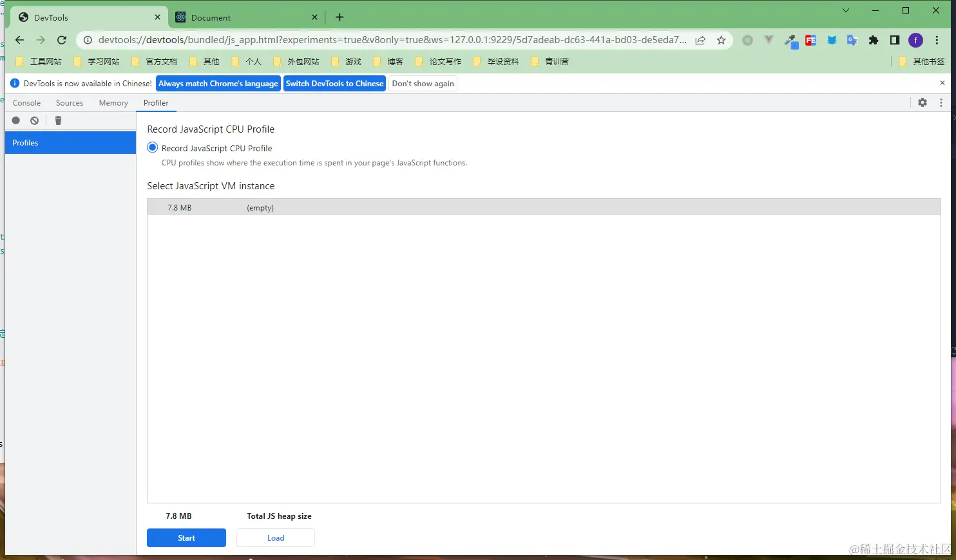The image size is (956, 560).
Task: Open DevTools settings gear
Action: (x=923, y=102)
